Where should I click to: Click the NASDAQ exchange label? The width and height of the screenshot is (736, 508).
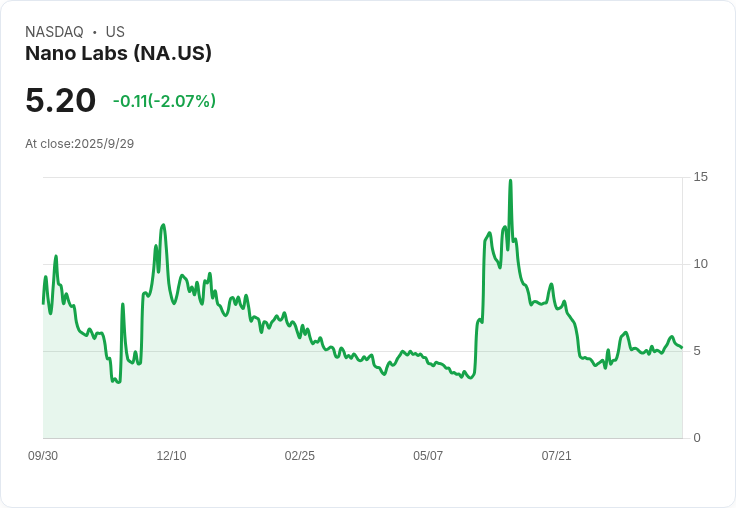(54, 32)
